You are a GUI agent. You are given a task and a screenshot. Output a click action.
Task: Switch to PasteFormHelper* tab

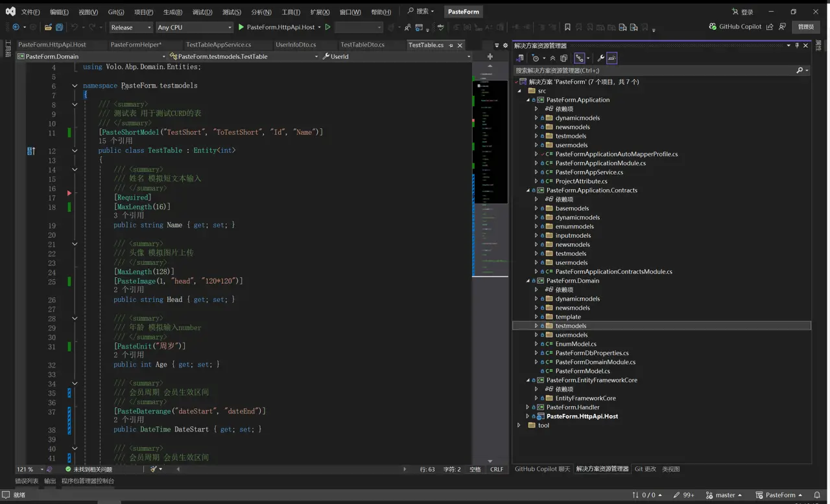tap(136, 45)
